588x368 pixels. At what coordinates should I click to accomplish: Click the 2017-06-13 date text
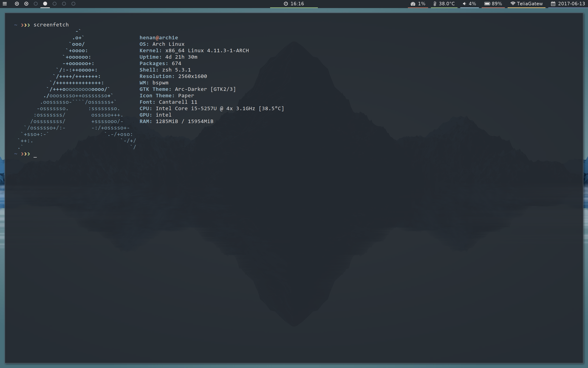click(x=571, y=4)
